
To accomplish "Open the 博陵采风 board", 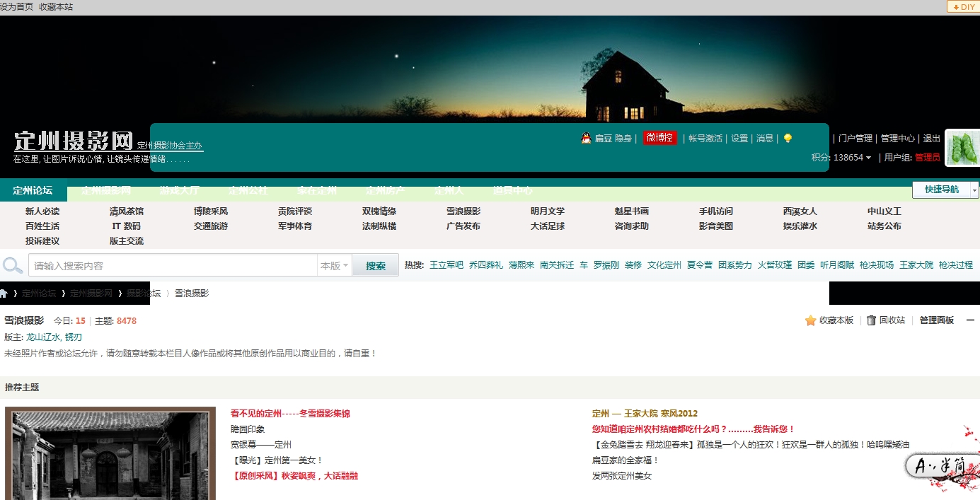I will (x=211, y=211).
